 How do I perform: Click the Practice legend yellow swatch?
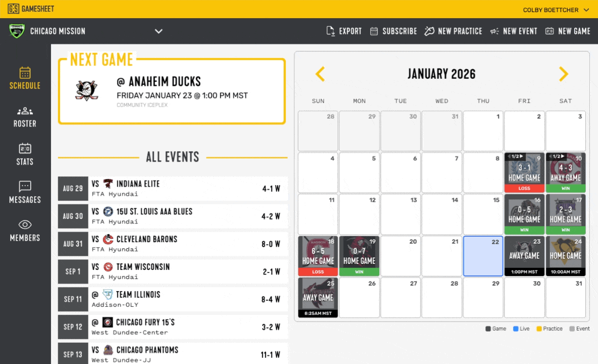pyautogui.click(x=539, y=329)
